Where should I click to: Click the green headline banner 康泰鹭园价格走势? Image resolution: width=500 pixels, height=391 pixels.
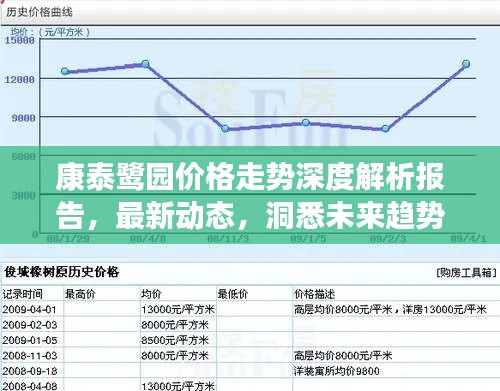tap(250, 195)
